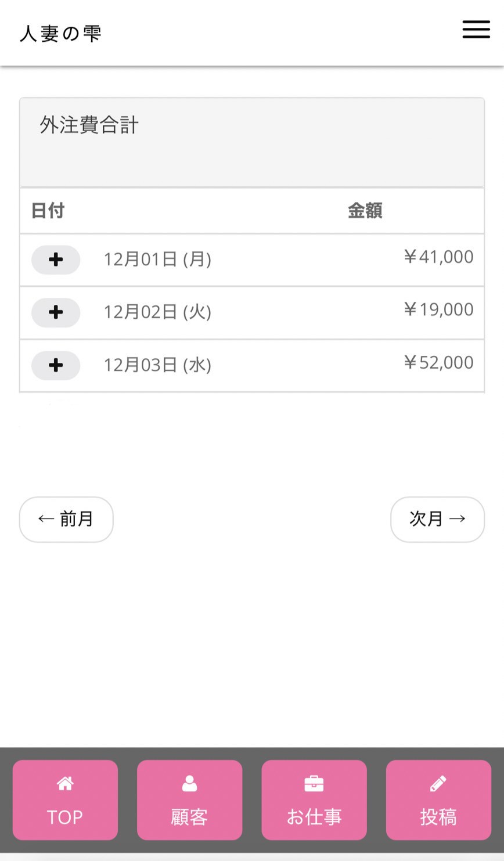Expand the 12月02日 row with plus button
The image size is (504, 861).
pyautogui.click(x=56, y=312)
